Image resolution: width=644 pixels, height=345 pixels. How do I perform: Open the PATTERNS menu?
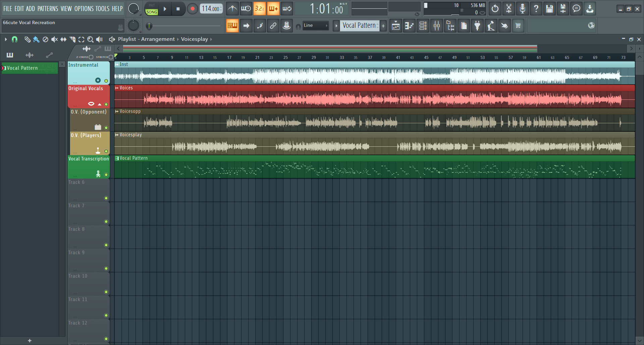(x=48, y=9)
